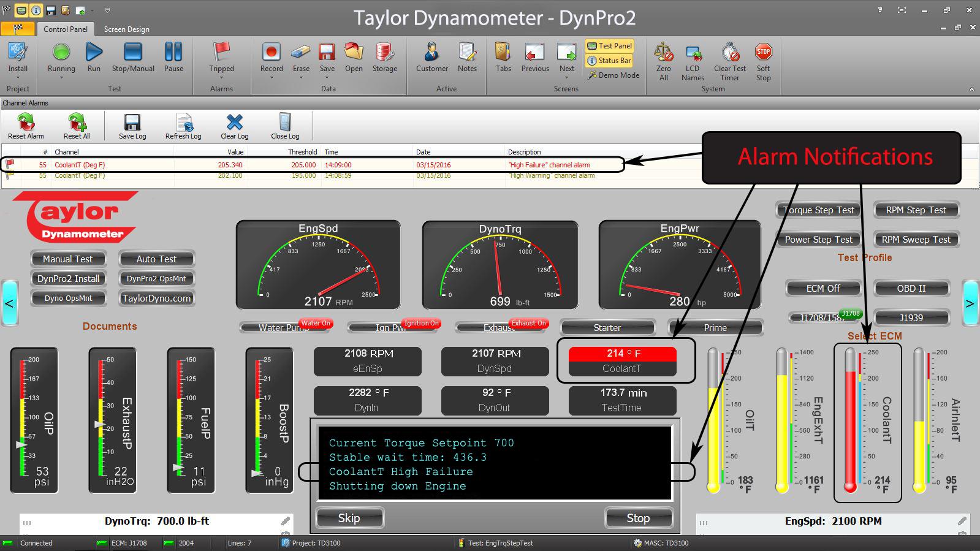Screen dimensions: 980x551
Task: Select the J1939 ECM option
Action: [x=911, y=317]
